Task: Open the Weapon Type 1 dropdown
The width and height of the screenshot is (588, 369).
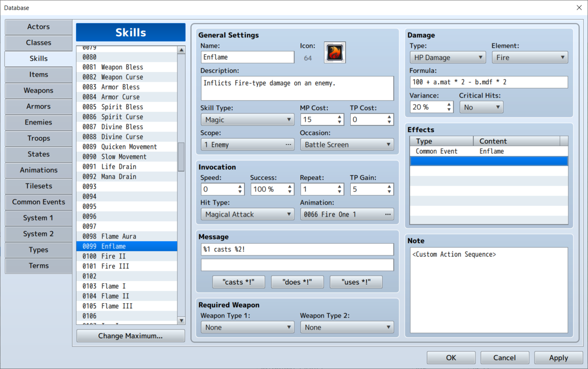Action: pos(247,327)
